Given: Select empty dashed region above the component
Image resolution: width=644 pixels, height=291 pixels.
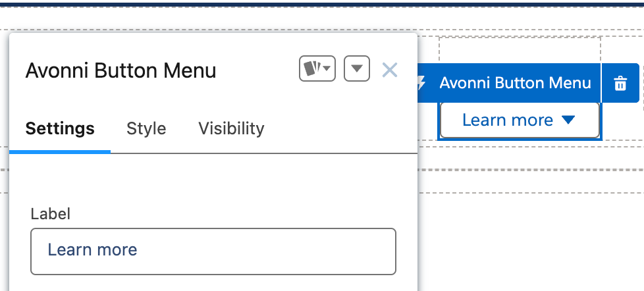Looking at the screenshot, I should pos(520,49).
